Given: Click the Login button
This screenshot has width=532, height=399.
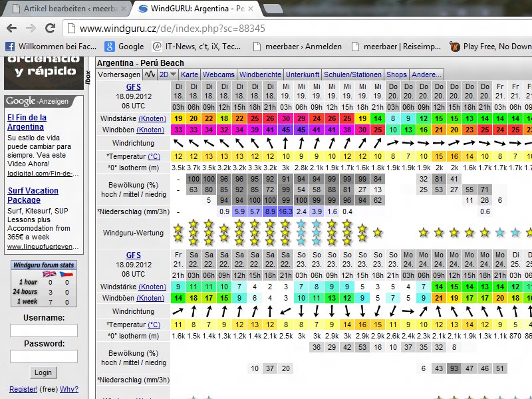Looking at the screenshot, I should (x=43, y=372).
